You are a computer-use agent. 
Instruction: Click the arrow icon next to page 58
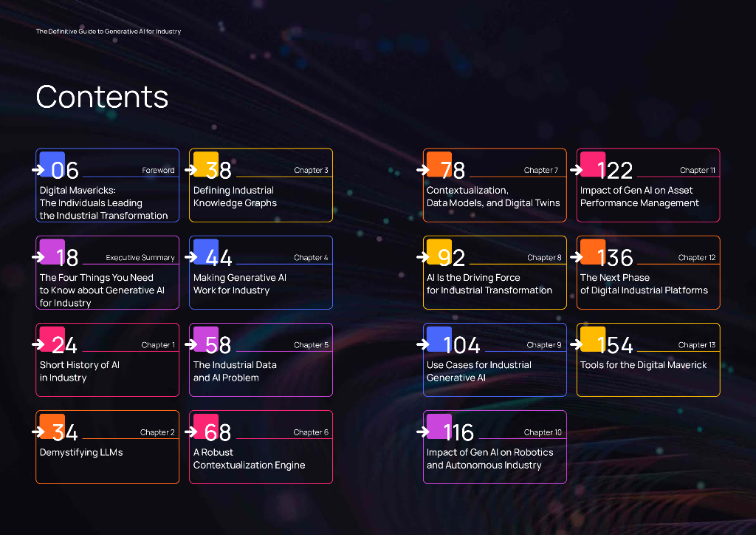[x=191, y=344]
